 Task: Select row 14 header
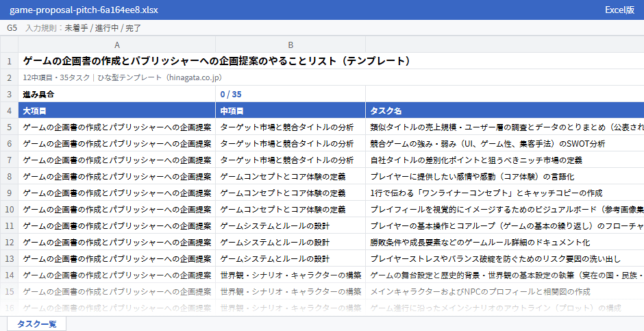pyautogui.click(x=9, y=275)
